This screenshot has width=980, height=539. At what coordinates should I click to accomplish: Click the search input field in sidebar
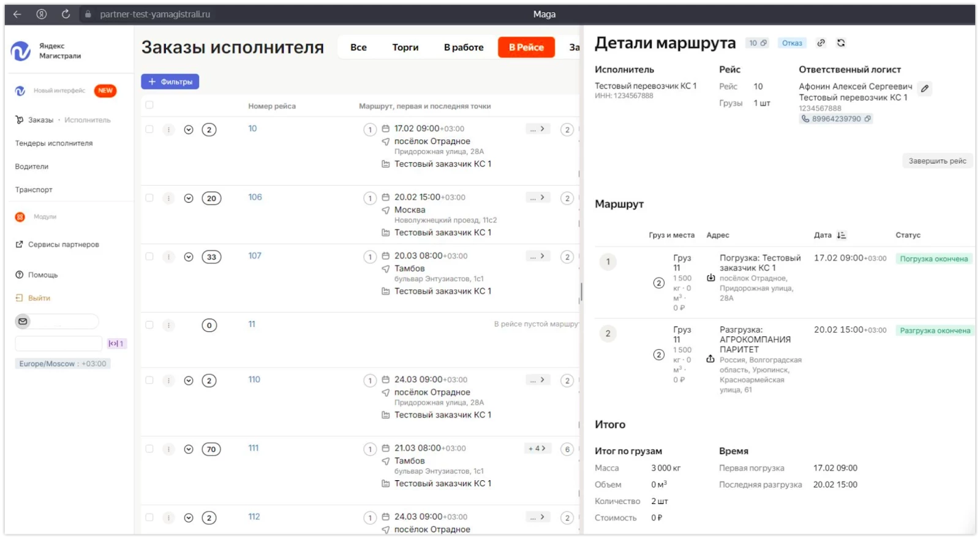click(x=59, y=343)
